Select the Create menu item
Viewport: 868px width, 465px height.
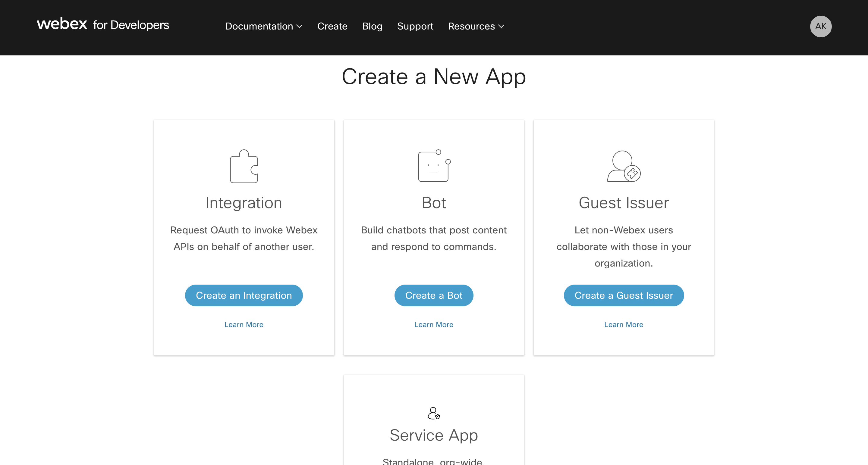[x=332, y=26]
